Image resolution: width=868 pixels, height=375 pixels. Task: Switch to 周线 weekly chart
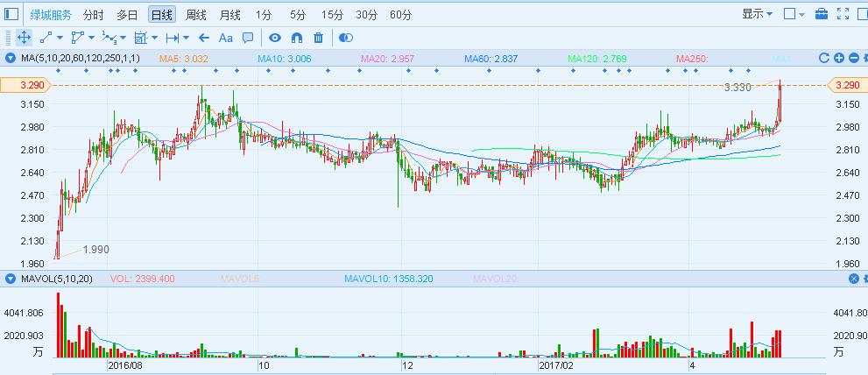point(196,15)
